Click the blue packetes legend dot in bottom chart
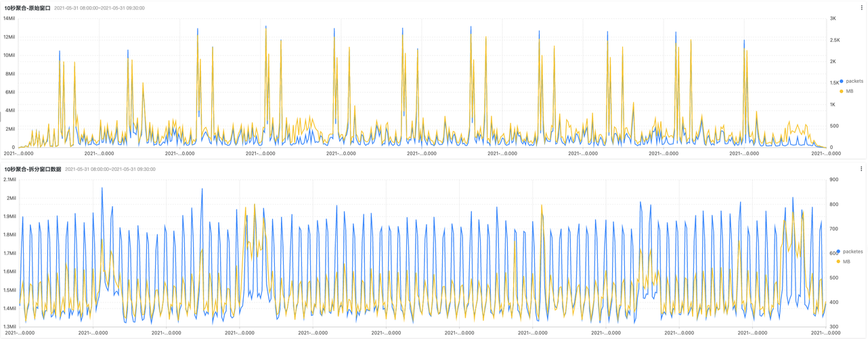This screenshot has width=868, height=339. (839, 252)
